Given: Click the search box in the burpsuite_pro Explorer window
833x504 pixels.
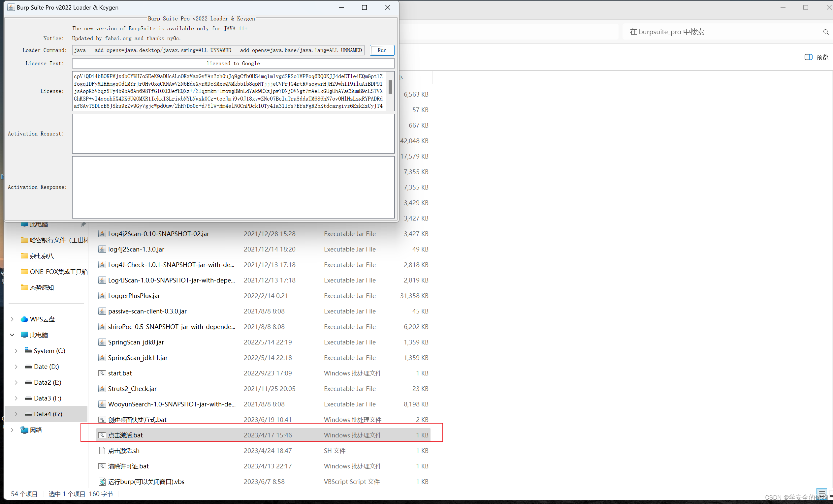Looking at the screenshot, I should pyautogui.click(x=723, y=32).
